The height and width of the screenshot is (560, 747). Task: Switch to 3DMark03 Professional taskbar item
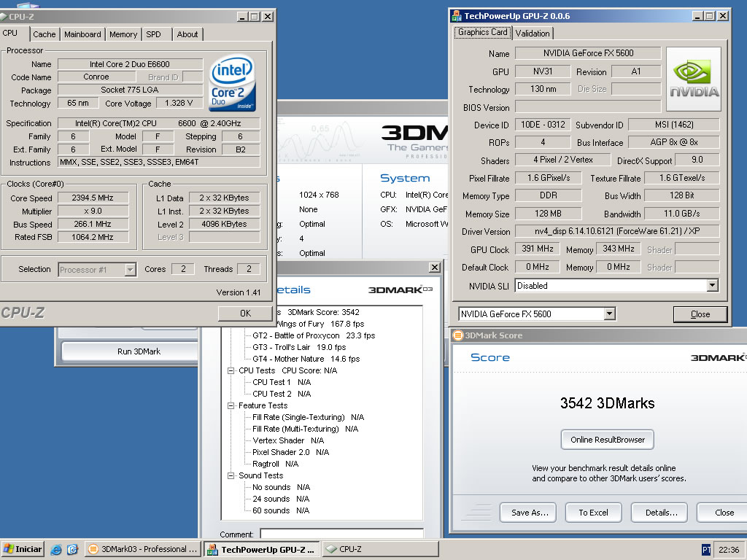tap(143, 549)
